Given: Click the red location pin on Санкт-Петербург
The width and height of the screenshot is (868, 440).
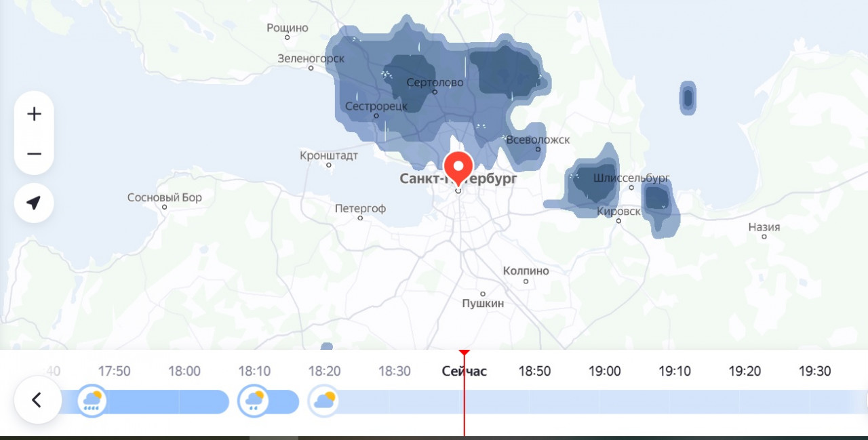Looking at the screenshot, I should (458, 166).
